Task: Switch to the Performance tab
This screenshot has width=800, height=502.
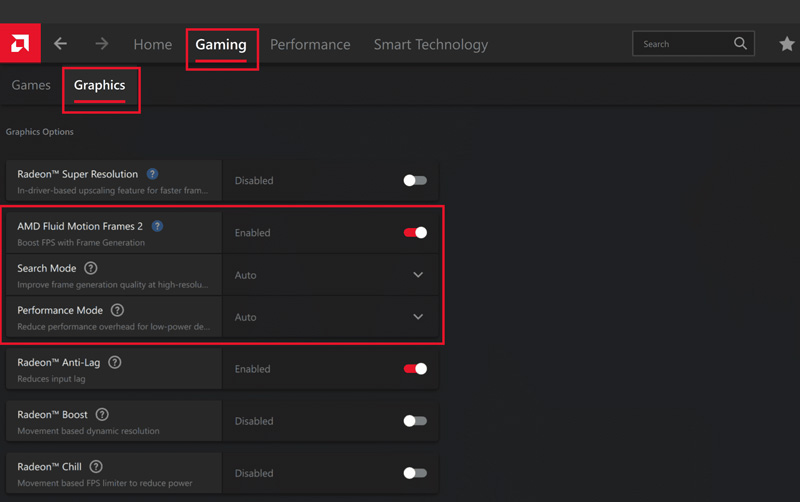Action: click(310, 44)
